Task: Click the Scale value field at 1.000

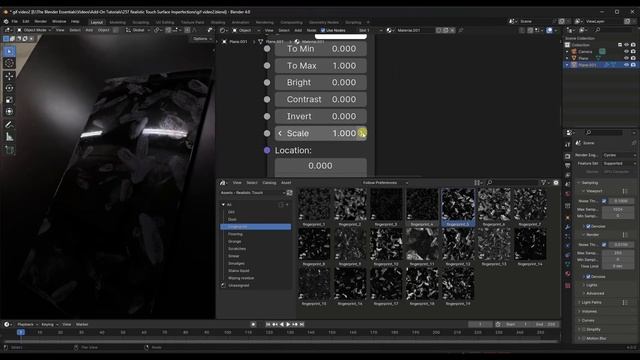Action: 321,133
